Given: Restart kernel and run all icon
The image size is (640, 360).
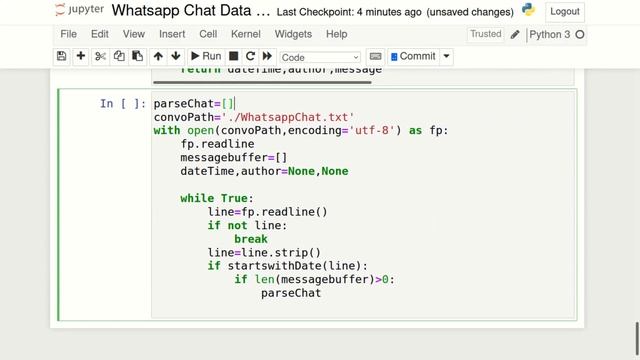Looking at the screenshot, I should (267, 56).
